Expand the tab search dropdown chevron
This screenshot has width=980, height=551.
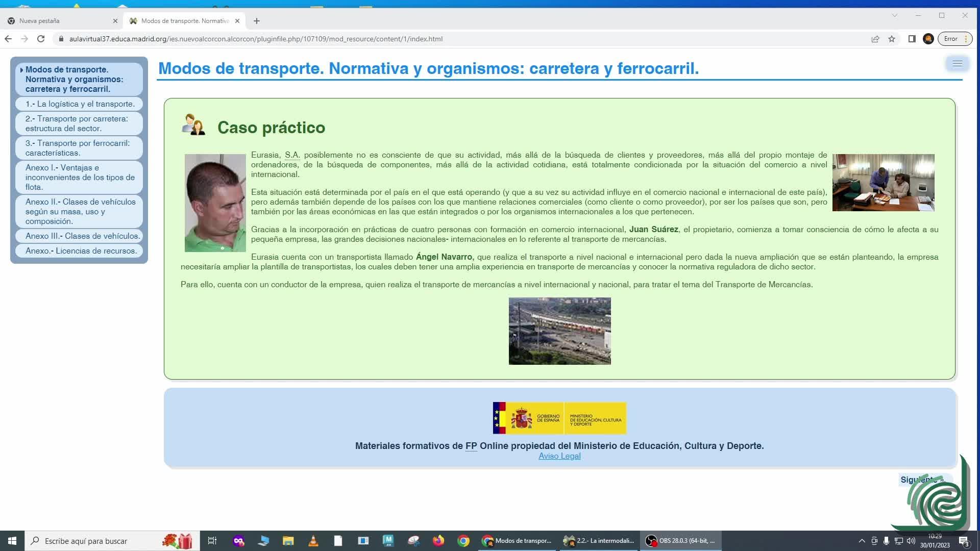pos(895,15)
